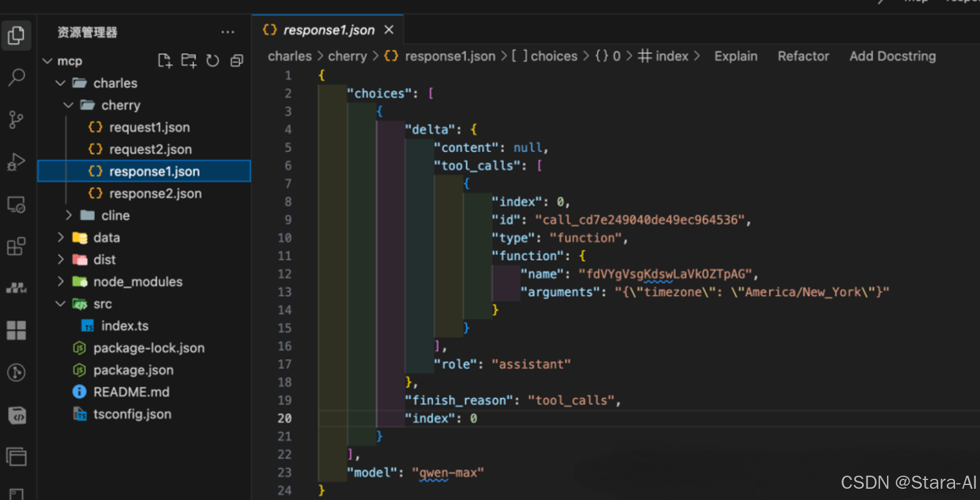Click the "finish_reason" key text
This screenshot has width=980, height=500.
[x=458, y=400]
